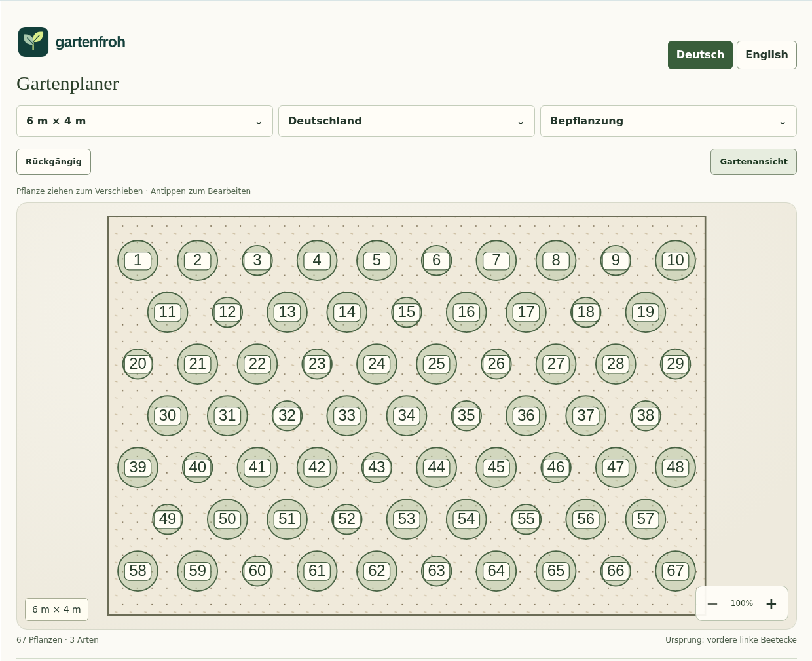
Task: Click the '67 Pflanzen · 3 Arten' summary
Action: (x=58, y=640)
